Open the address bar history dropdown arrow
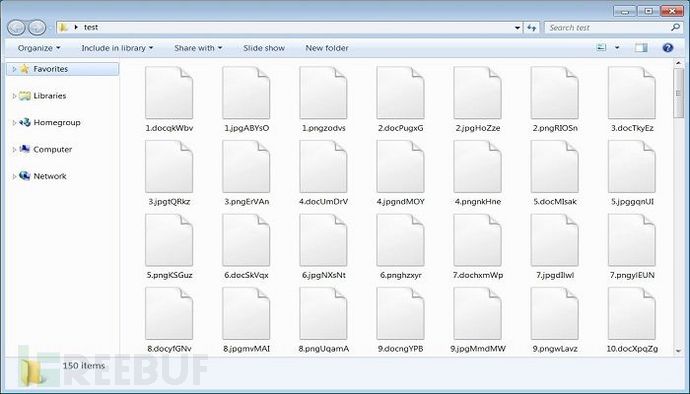 click(x=518, y=28)
